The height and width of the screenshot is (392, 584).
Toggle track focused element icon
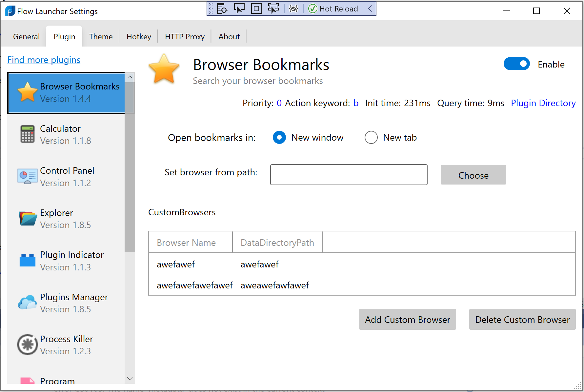[273, 9]
